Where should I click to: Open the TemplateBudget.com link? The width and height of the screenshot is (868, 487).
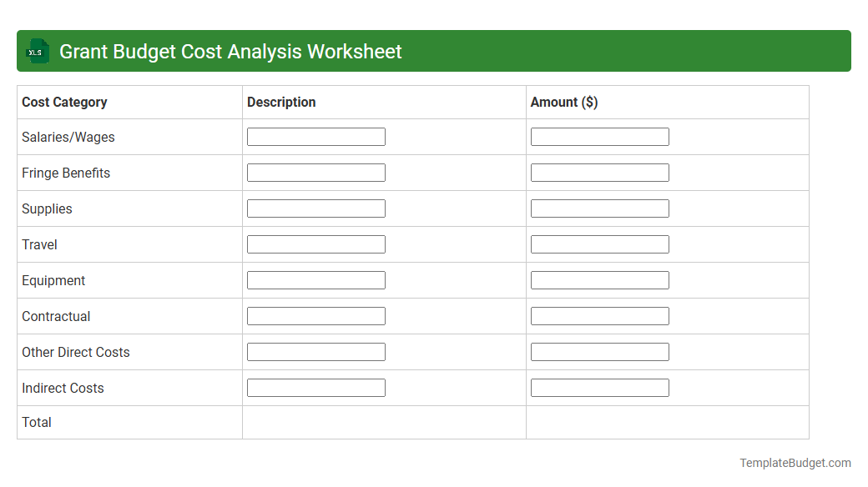pos(796,461)
